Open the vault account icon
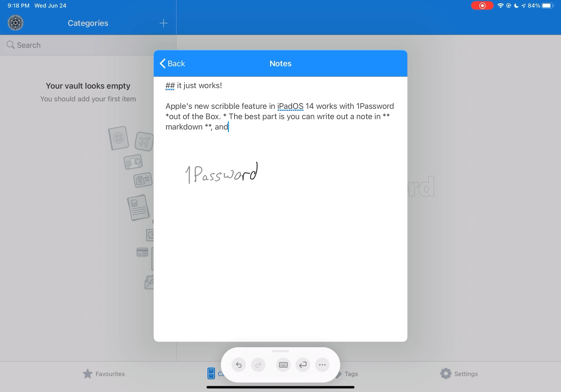The image size is (561, 392). point(15,23)
